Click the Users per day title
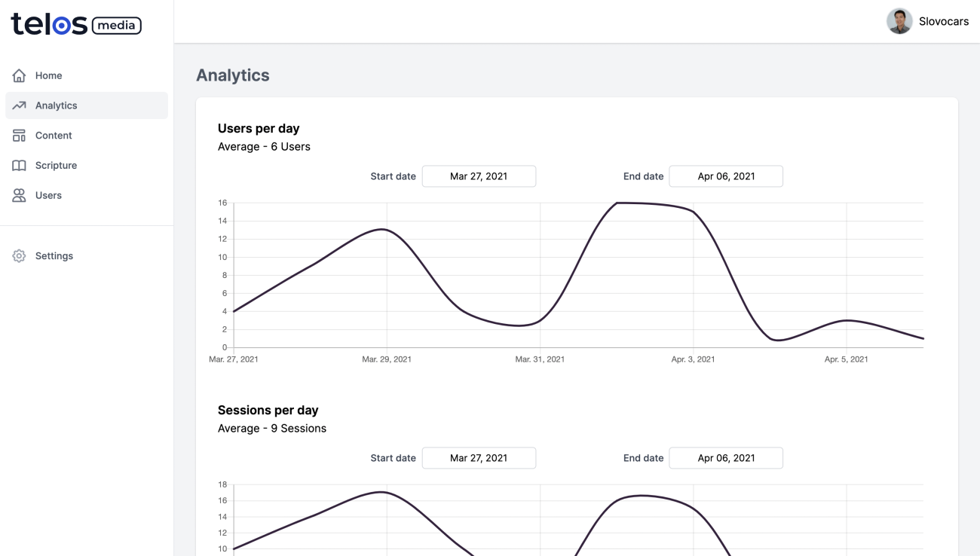The width and height of the screenshot is (980, 556). coord(259,128)
